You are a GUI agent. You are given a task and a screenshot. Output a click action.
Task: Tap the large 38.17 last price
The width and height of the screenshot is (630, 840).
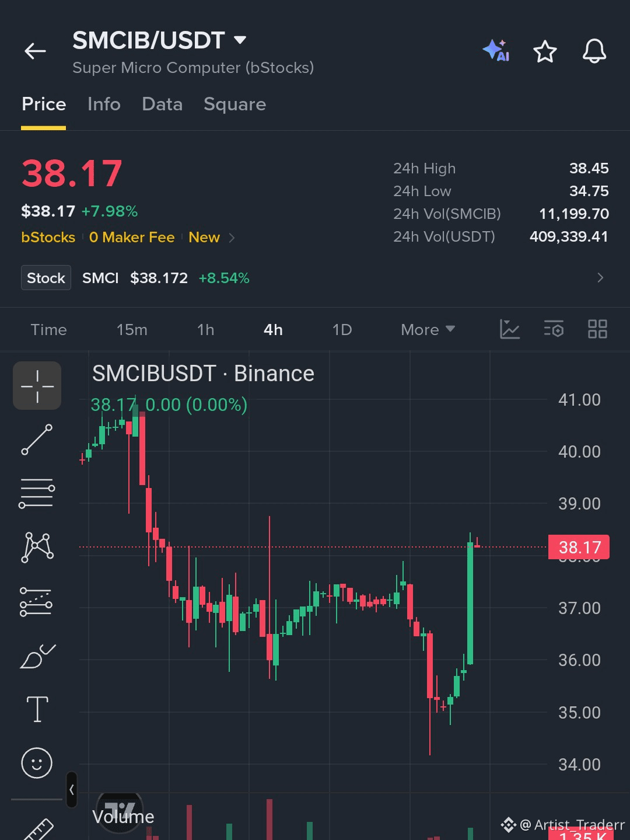point(72,173)
